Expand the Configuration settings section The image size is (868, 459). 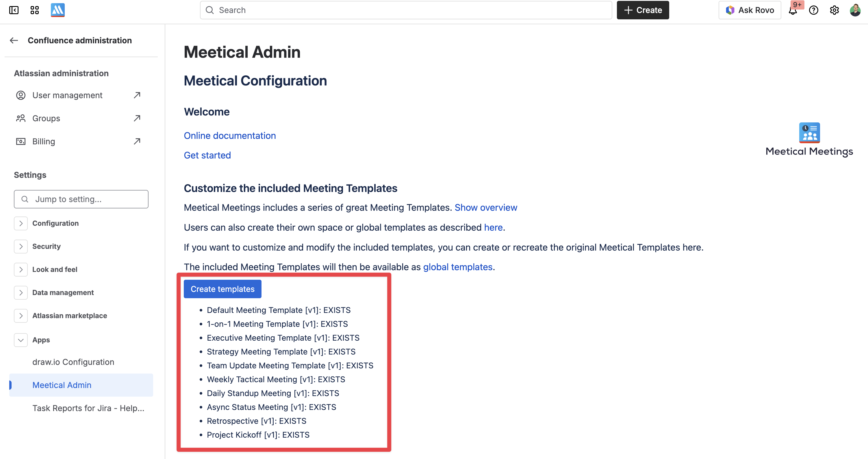point(21,223)
